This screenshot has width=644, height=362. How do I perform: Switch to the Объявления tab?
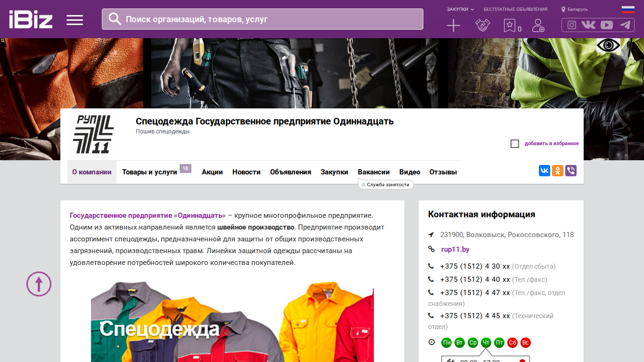pos(290,172)
